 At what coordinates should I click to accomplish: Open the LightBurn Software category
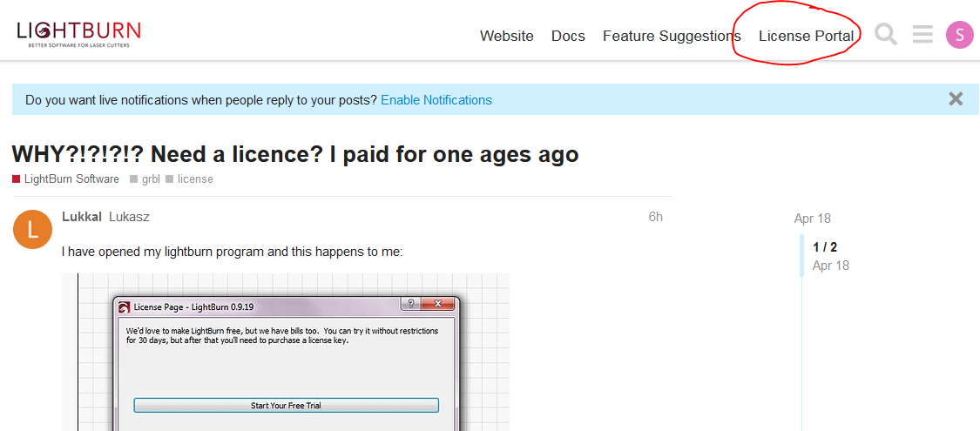pos(65,179)
